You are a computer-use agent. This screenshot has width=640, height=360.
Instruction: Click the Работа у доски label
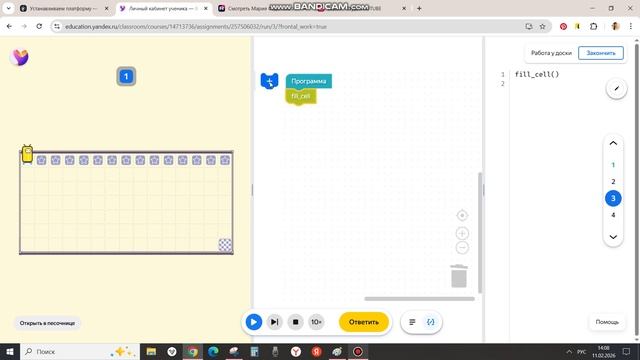coord(551,53)
